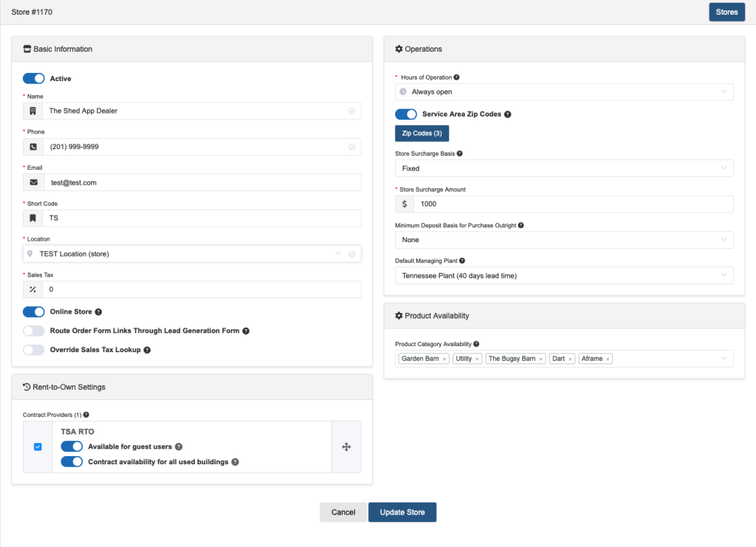Open the Hours of Operation dropdown

[x=564, y=92]
